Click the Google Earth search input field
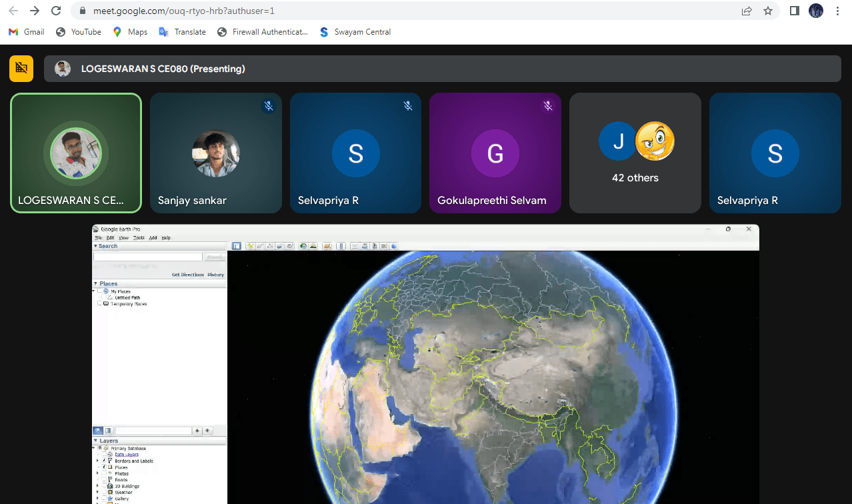The height and width of the screenshot is (504, 852). (x=147, y=257)
